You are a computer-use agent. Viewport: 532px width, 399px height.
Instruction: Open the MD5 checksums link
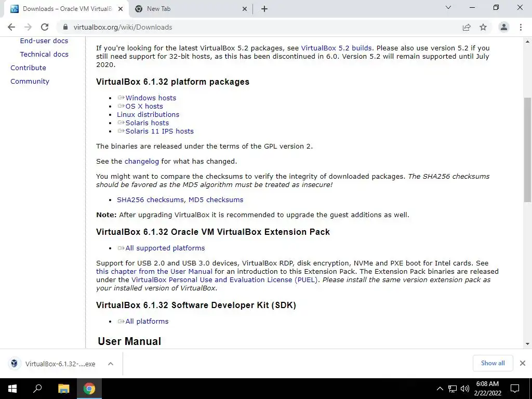click(216, 200)
